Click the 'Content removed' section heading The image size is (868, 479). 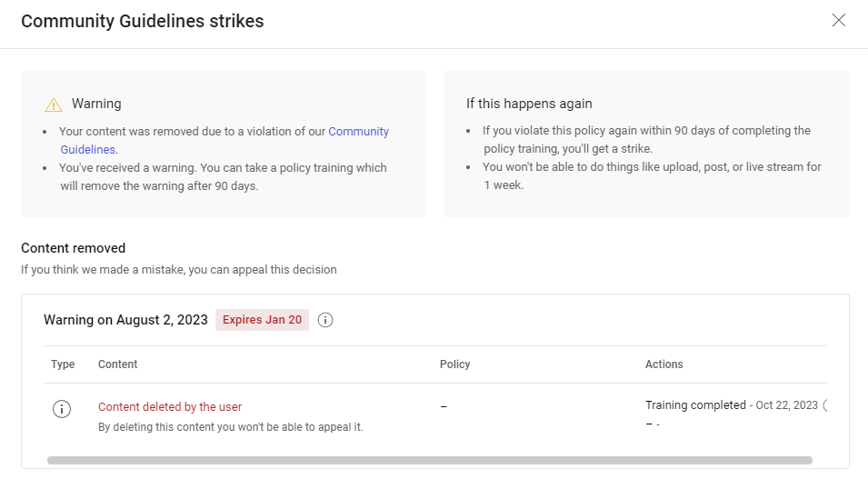(x=73, y=248)
